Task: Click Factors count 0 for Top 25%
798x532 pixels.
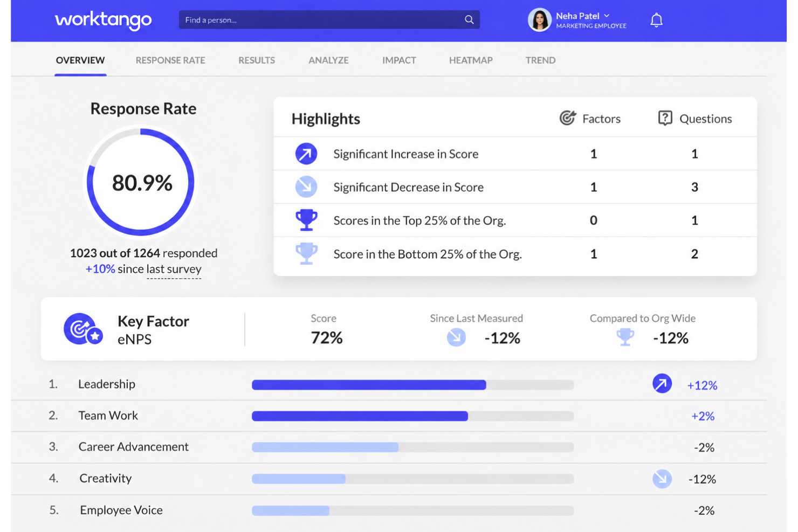Action: click(593, 220)
